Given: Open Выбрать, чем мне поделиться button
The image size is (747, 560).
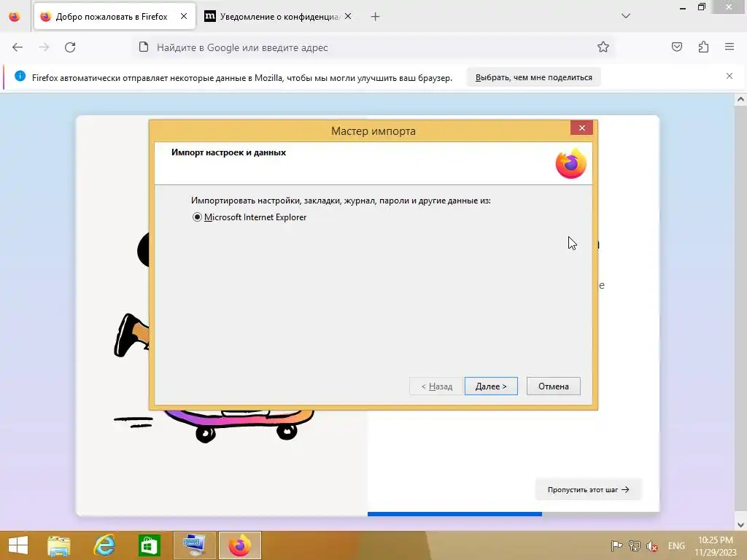Looking at the screenshot, I should pyautogui.click(x=533, y=77).
